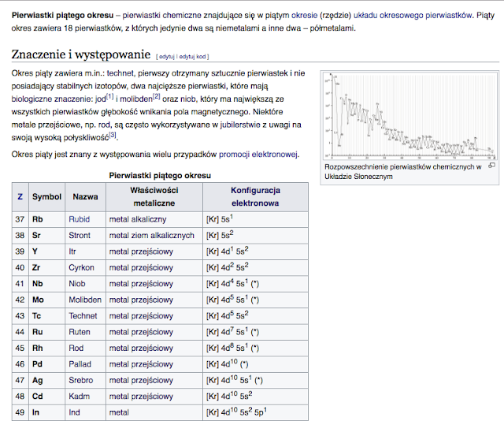Follow the 'okresie' link in intro
The width and height of the screenshot is (504, 421).
(x=305, y=15)
